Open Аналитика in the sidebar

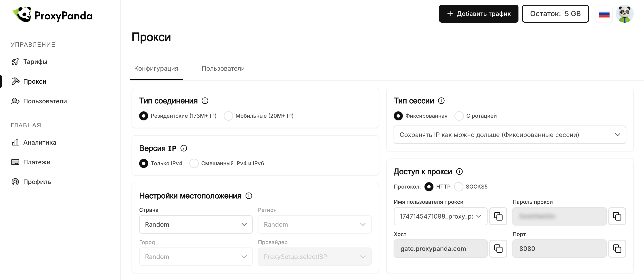(40, 142)
